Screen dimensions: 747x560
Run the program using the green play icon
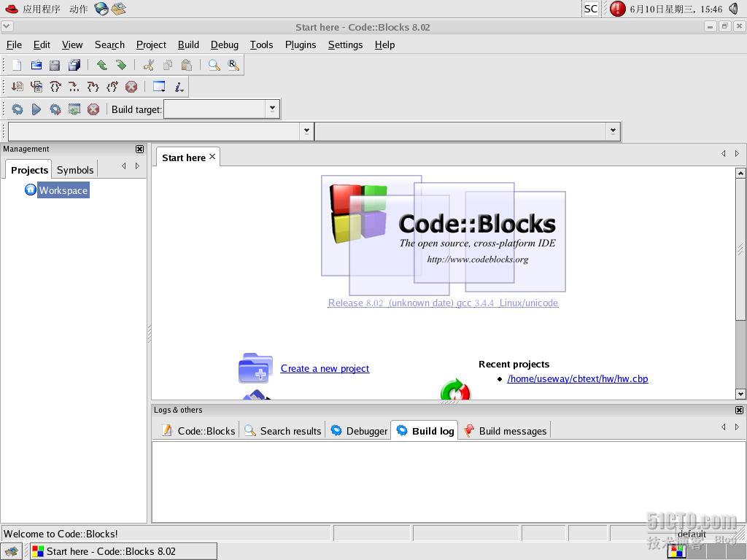click(36, 109)
